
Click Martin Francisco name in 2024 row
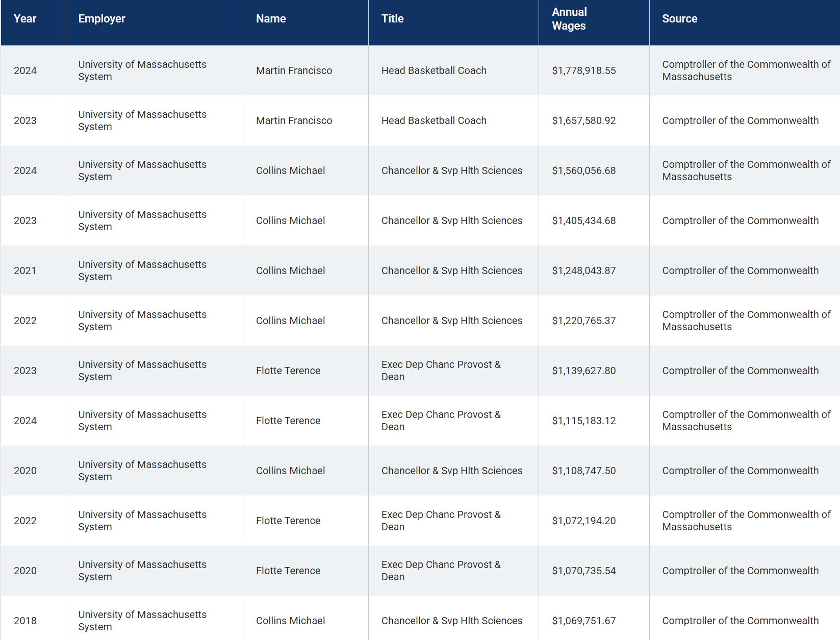click(x=294, y=71)
